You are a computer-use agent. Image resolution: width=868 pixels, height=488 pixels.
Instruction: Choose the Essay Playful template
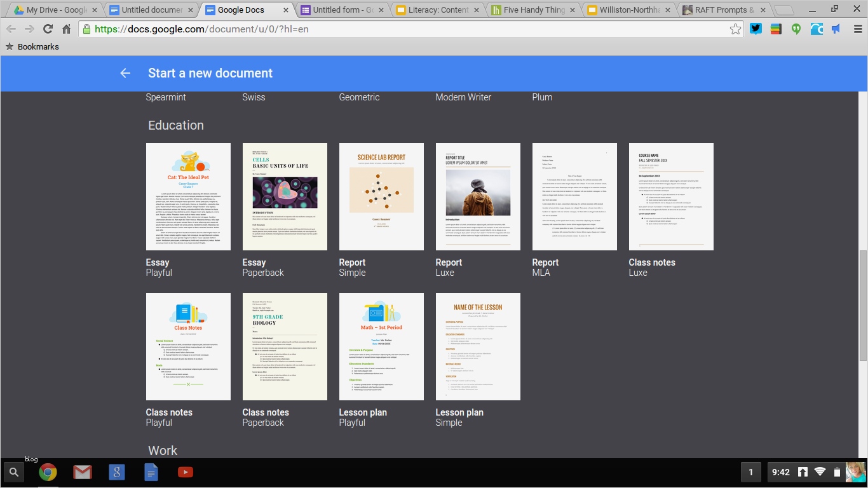(x=188, y=196)
